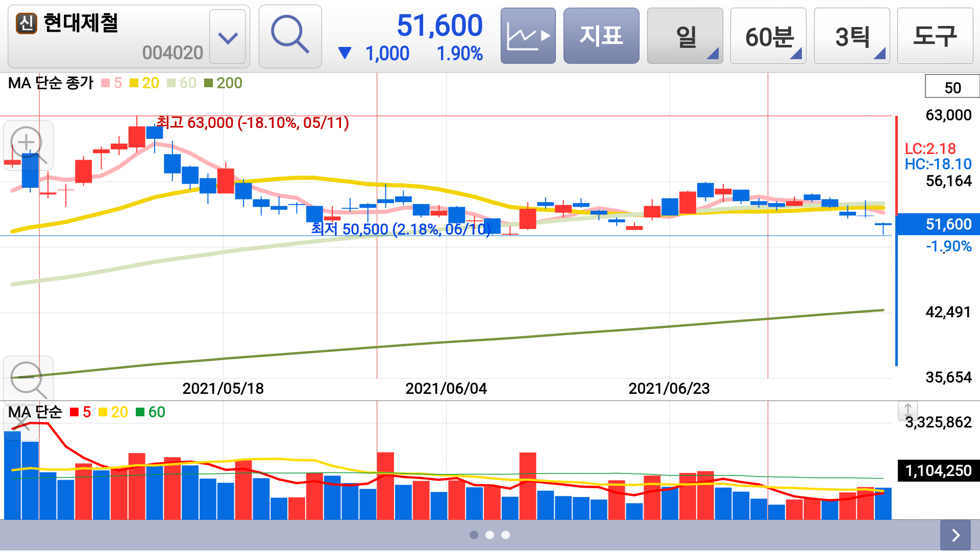
Task: Open the 도구 tools menu
Action: (935, 36)
